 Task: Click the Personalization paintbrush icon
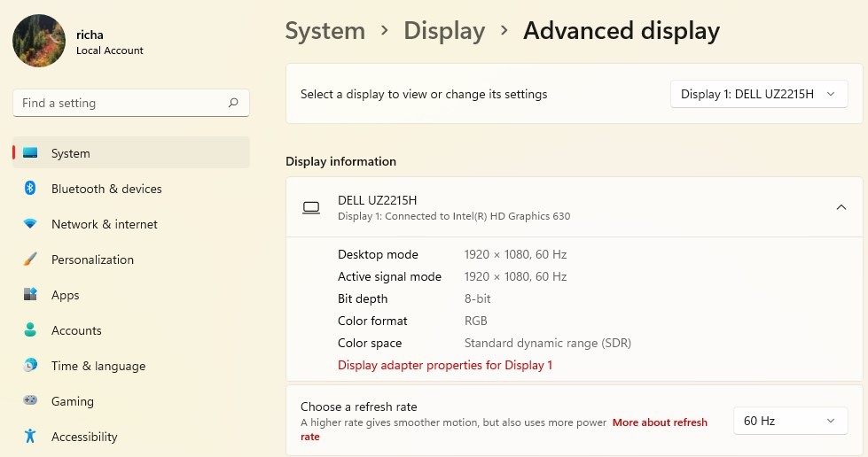[30, 259]
